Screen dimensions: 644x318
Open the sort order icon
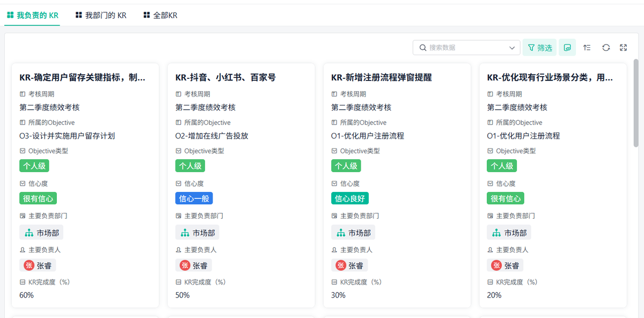pyautogui.click(x=587, y=48)
